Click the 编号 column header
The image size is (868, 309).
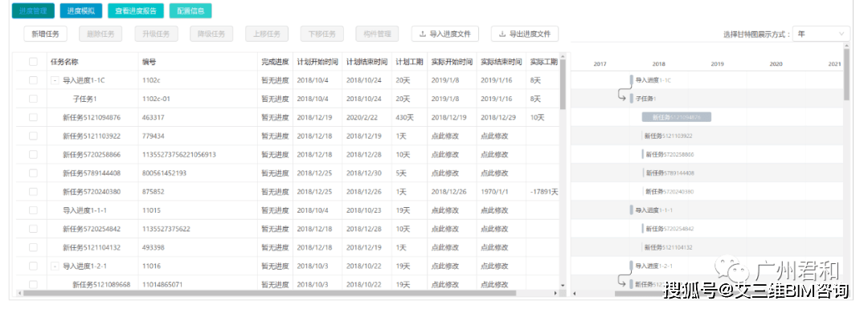tap(149, 62)
